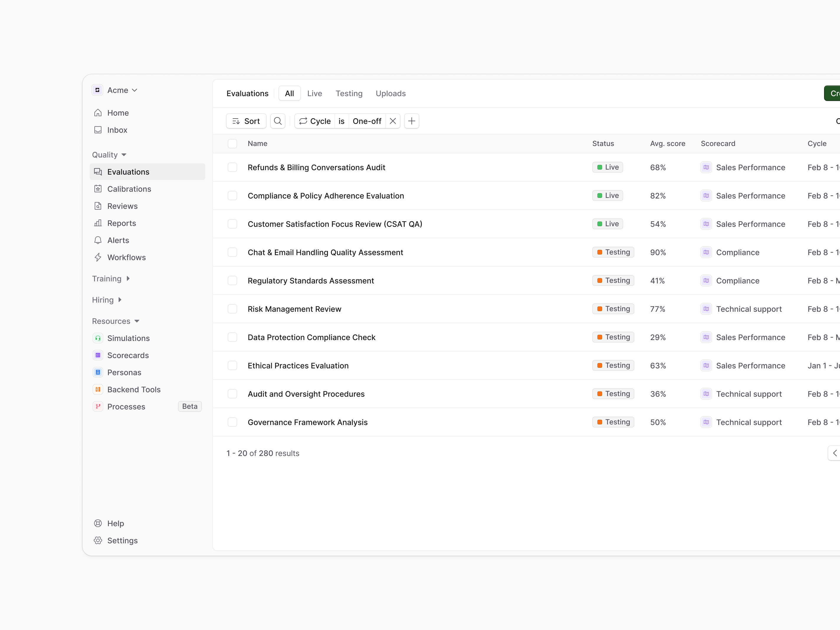Viewport: 840px width, 630px height.
Task: Open Backend Tools in sidebar
Action: point(134,389)
